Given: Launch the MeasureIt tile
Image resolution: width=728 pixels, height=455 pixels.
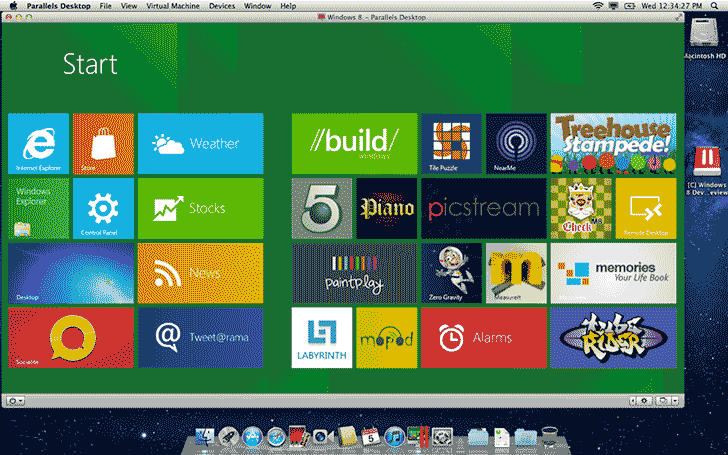Looking at the screenshot, I should pyautogui.click(x=516, y=273).
